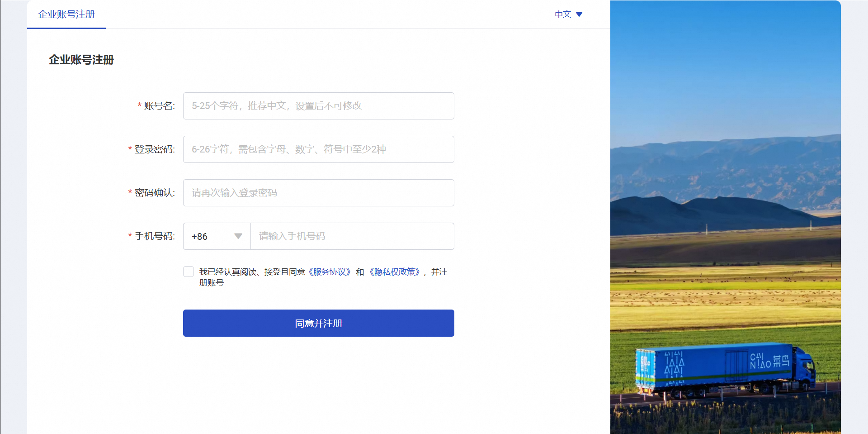Switch to the 企业账号注册 tab
This screenshot has height=434, width=868.
coord(66,14)
